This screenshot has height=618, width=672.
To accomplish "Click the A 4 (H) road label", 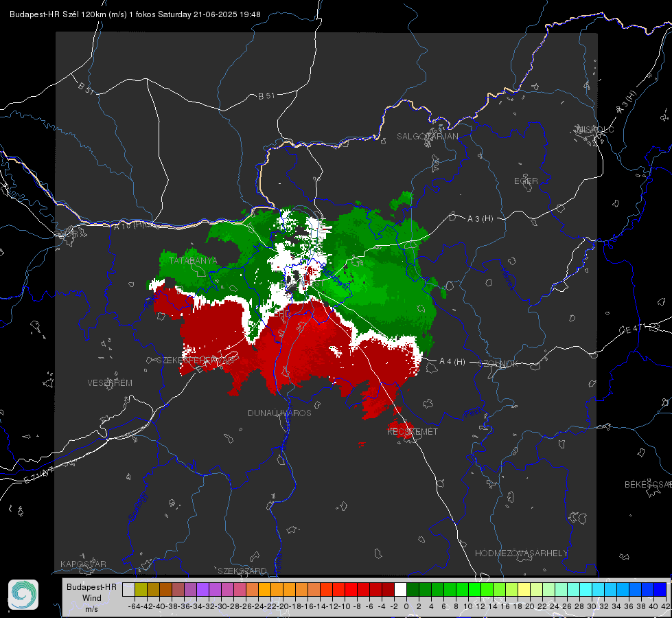I will pos(452,362).
